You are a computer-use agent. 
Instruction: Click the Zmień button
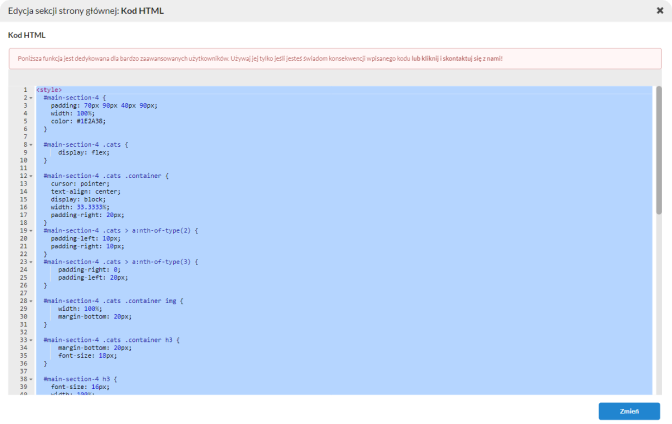pos(629,411)
